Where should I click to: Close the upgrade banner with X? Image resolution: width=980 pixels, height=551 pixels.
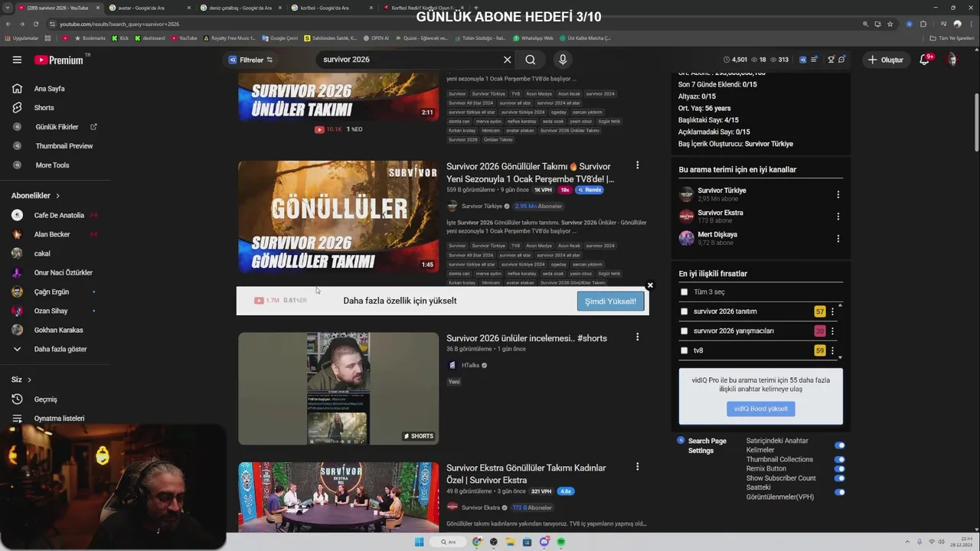(x=650, y=285)
